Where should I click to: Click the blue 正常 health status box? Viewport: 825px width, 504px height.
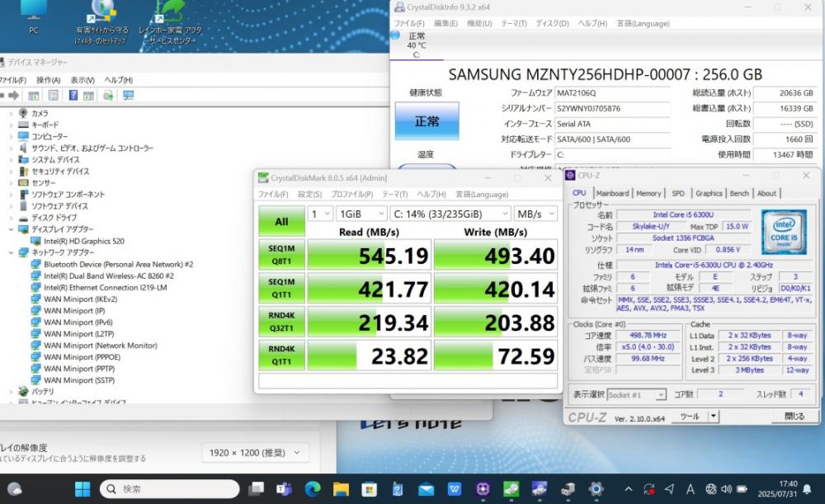point(427,121)
